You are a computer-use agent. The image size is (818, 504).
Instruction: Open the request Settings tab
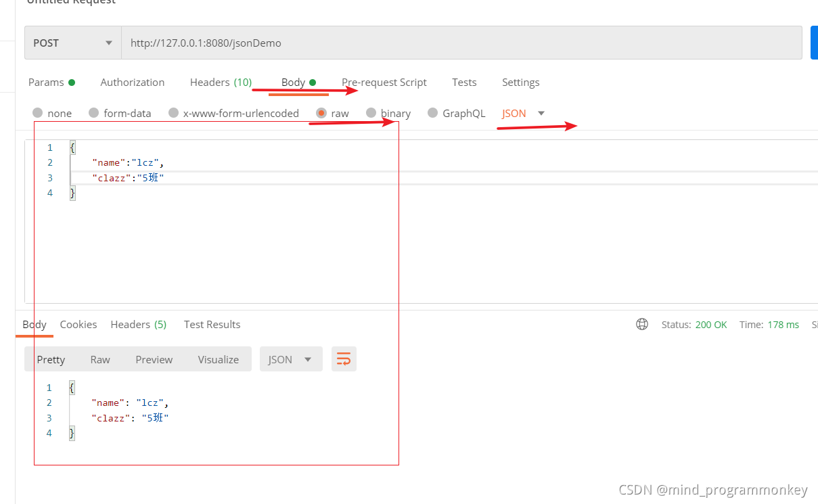coord(520,83)
